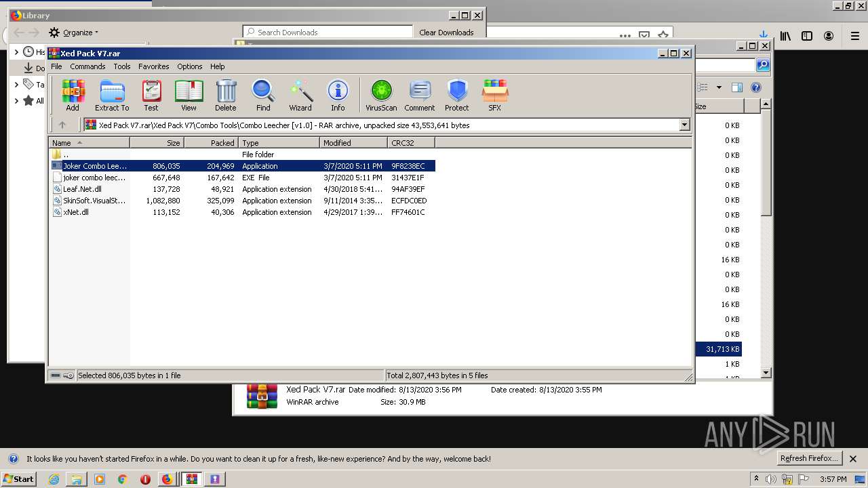This screenshot has width=868, height=488.
Task: Click Explorer search magnifier button
Action: (763, 65)
